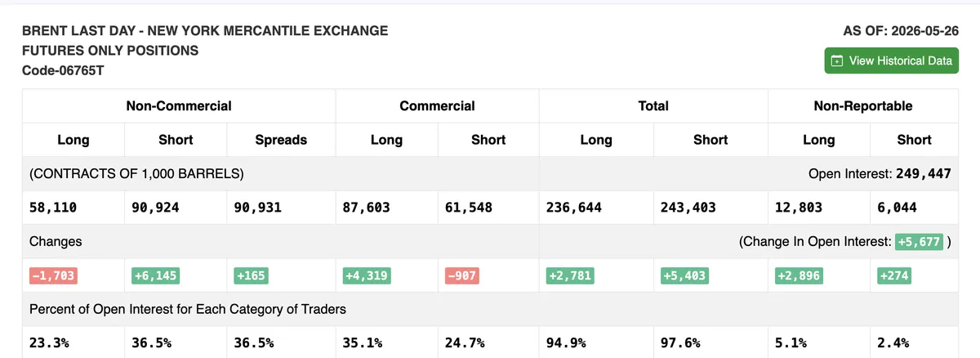Select the Non-Commercial column group header

(179, 106)
